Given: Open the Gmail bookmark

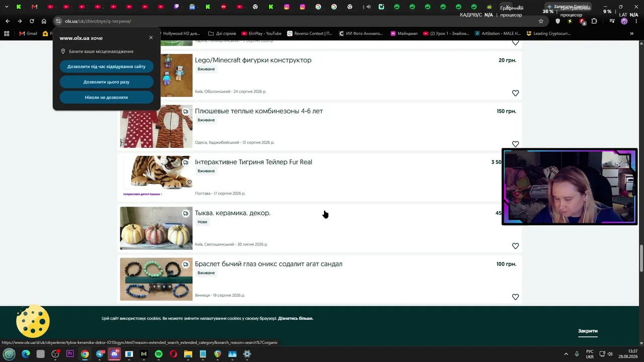Looking at the screenshot, I should coord(28,34).
